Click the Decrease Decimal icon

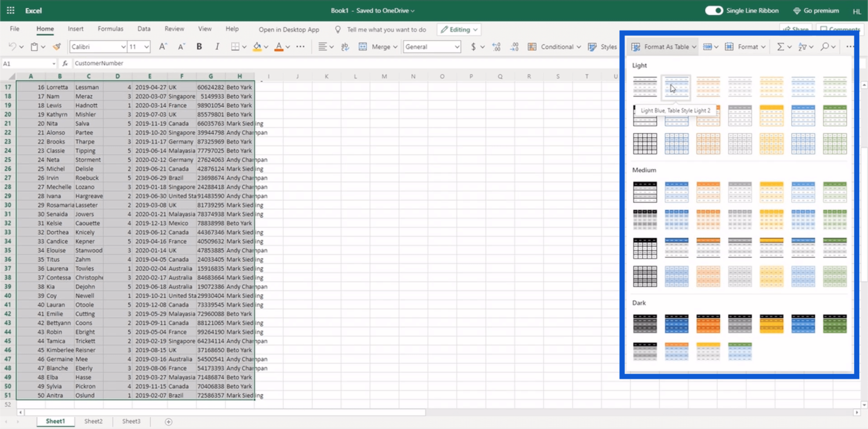[x=515, y=47]
